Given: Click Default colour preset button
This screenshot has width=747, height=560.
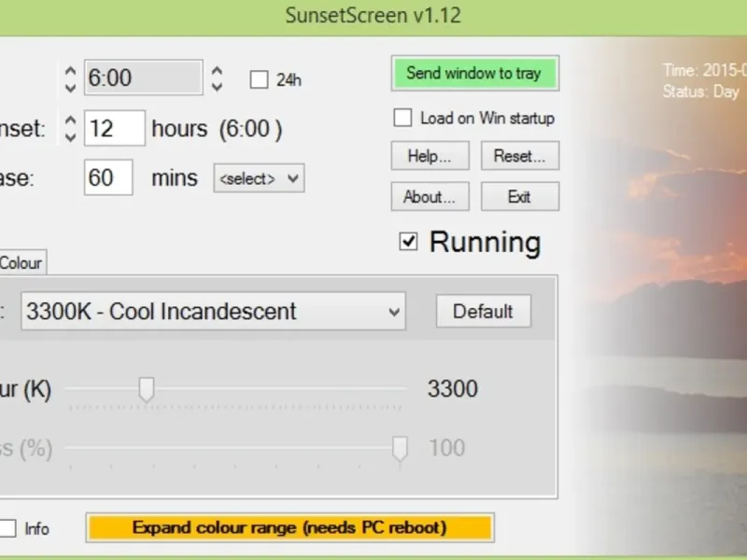Looking at the screenshot, I should 483,311.
